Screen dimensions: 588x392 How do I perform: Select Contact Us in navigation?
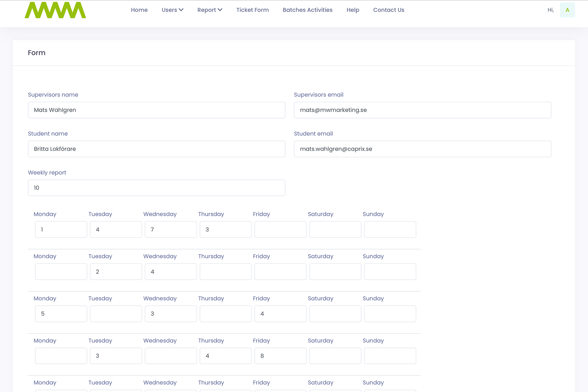tap(388, 10)
